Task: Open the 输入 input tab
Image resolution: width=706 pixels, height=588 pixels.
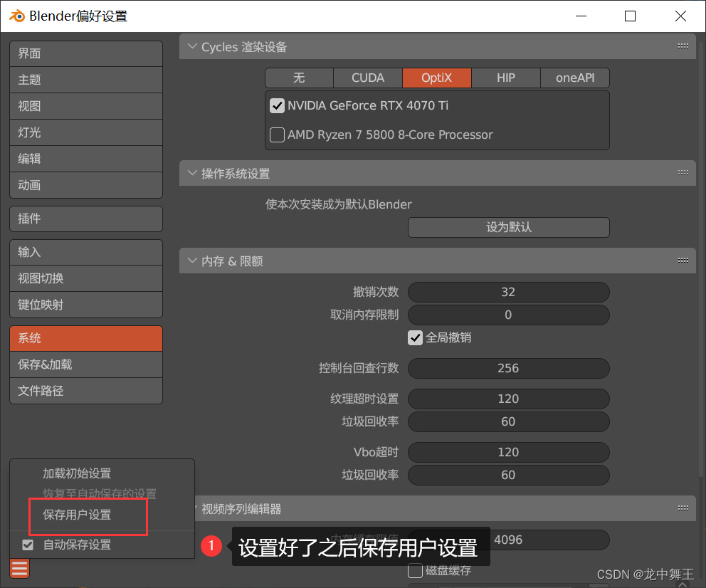Action: [86, 252]
